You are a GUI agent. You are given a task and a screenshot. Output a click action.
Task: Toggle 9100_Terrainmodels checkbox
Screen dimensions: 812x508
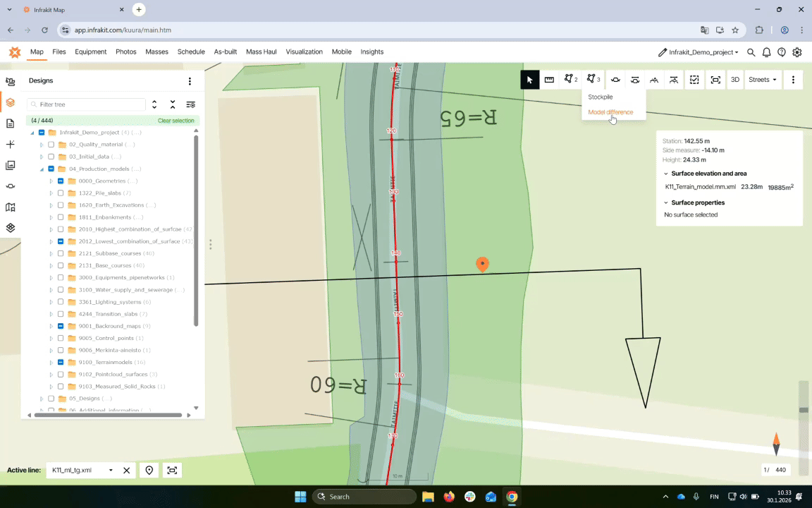tap(61, 363)
